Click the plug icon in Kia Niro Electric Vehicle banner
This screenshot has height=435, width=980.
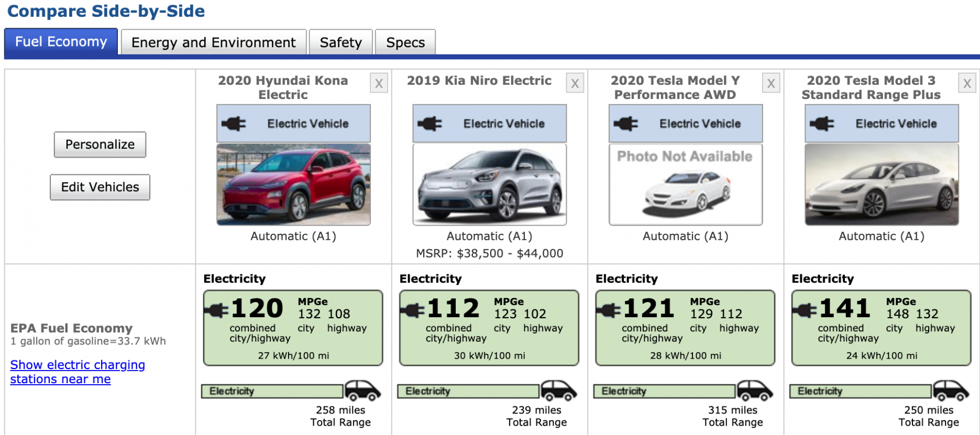(x=430, y=124)
